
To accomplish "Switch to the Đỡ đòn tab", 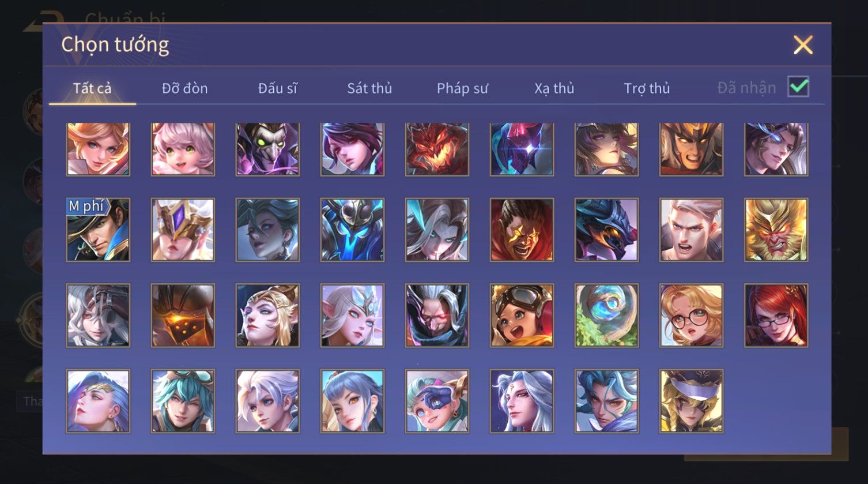I will (x=184, y=88).
